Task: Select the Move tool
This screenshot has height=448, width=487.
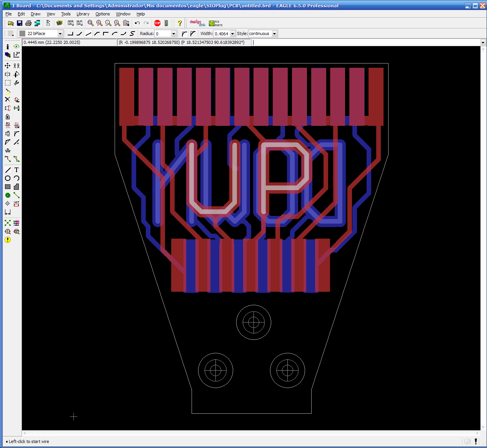Action: coord(7,66)
